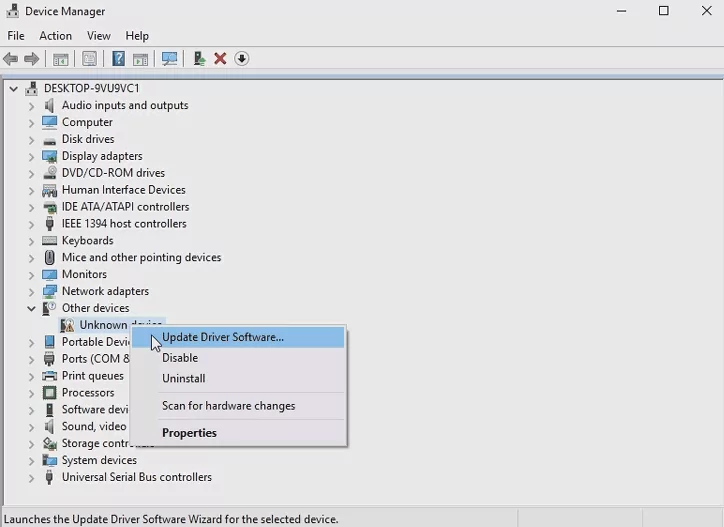The height and width of the screenshot is (527, 724).
Task: Click the red X Uninstall toolbar icon
Action: [220, 59]
